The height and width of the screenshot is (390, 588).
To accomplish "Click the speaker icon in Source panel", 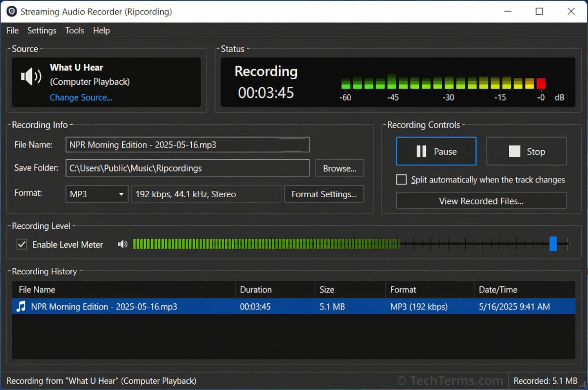I will point(31,77).
